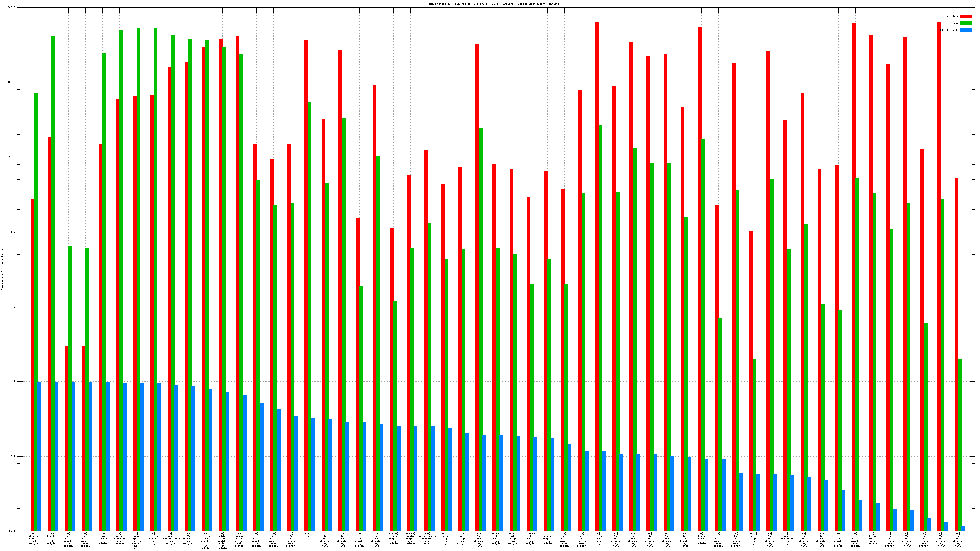The image size is (980, 551).
Task: Click the 'sa-accredit. habeas. com' x-axis label
Action: 427,538
